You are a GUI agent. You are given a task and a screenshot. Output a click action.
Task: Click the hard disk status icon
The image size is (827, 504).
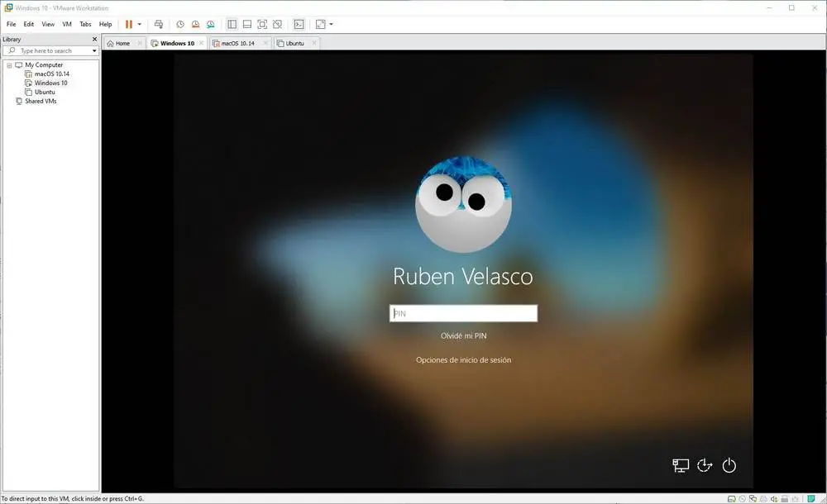pyautogui.click(x=732, y=499)
